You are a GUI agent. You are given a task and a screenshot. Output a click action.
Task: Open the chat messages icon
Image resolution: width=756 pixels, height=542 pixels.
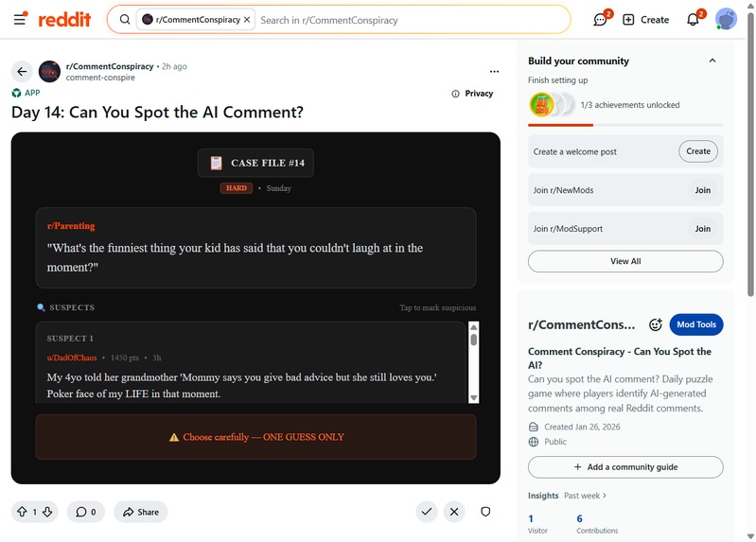[x=600, y=20]
